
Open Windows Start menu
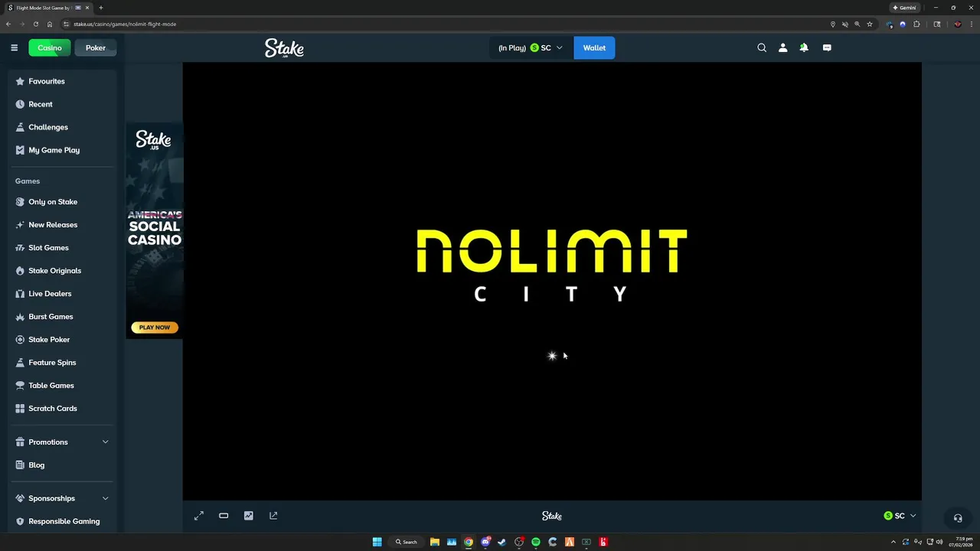pos(377,542)
